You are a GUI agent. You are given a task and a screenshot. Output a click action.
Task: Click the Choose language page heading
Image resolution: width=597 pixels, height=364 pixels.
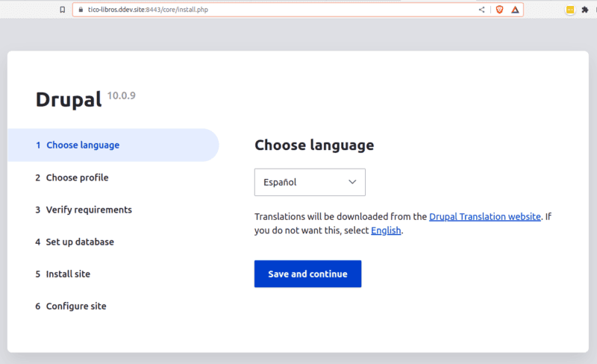[314, 145]
